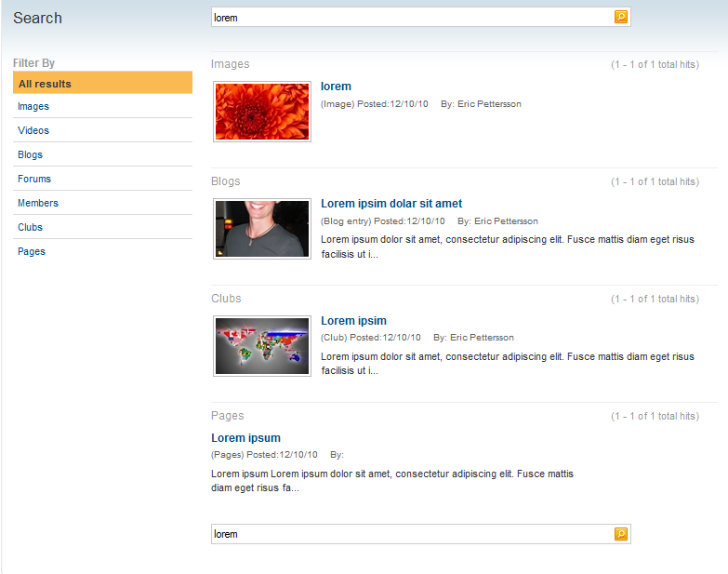Viewport: 728px width, 574px height.
Task: Filter results by Clubs
Action: [30, 228]
